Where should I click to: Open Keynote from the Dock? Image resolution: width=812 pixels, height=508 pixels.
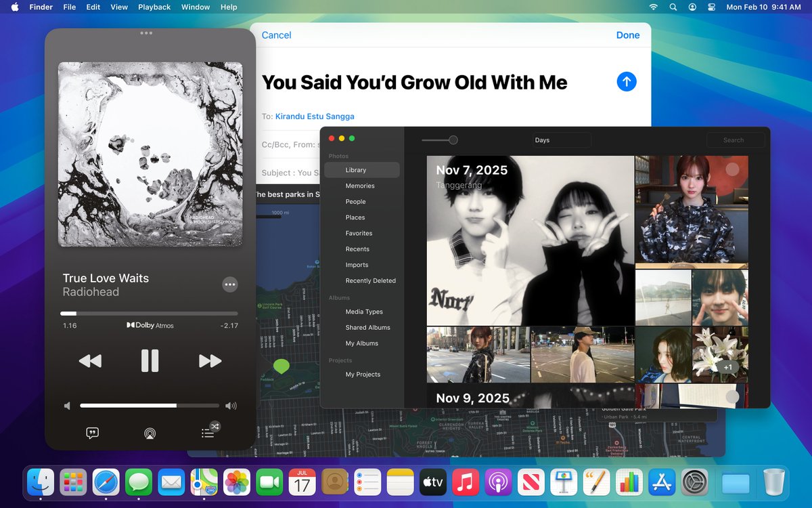564,483
